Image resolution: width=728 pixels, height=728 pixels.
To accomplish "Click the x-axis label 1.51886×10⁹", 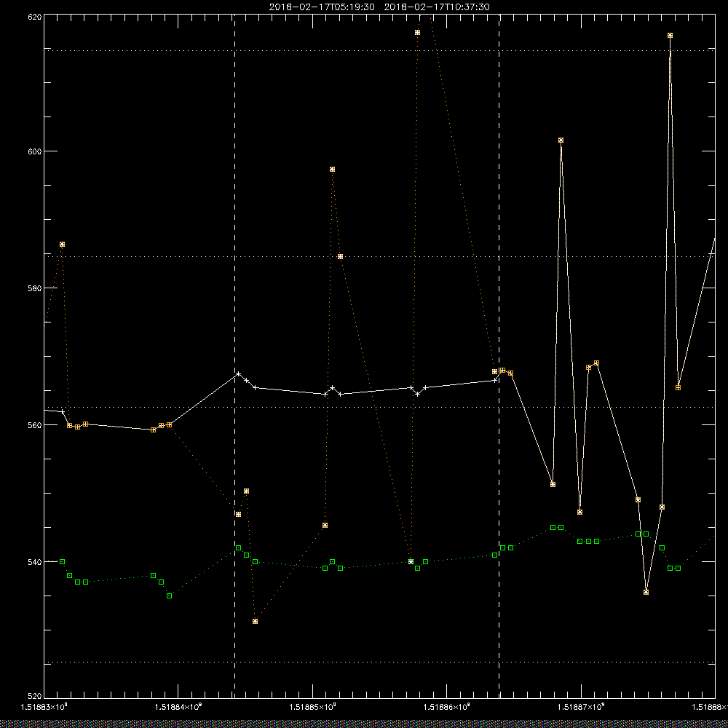I will 447,707.
